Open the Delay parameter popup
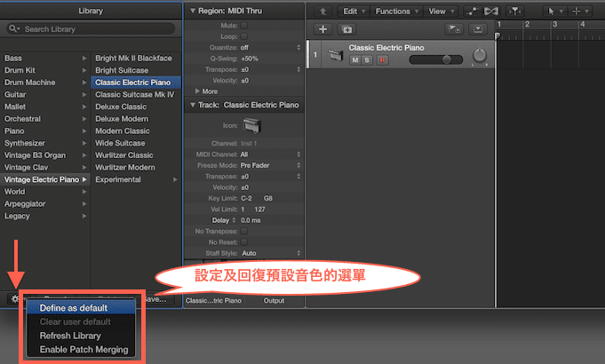The height and width of the screenshot is (364, 605). point(224,220)
